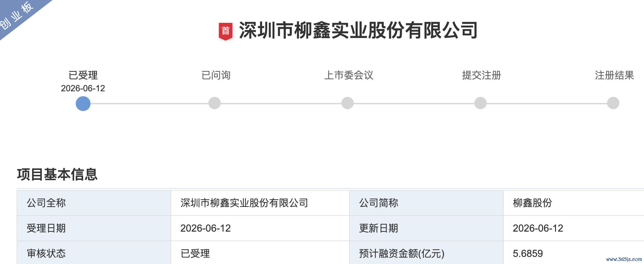Click the blue 已受理 stage circle
The width and height of the screenshot is (644, 264).
[x=83, y=103]
